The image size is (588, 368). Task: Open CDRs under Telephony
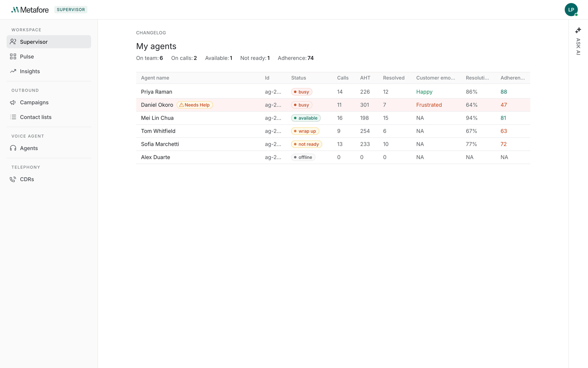(49, 179)
